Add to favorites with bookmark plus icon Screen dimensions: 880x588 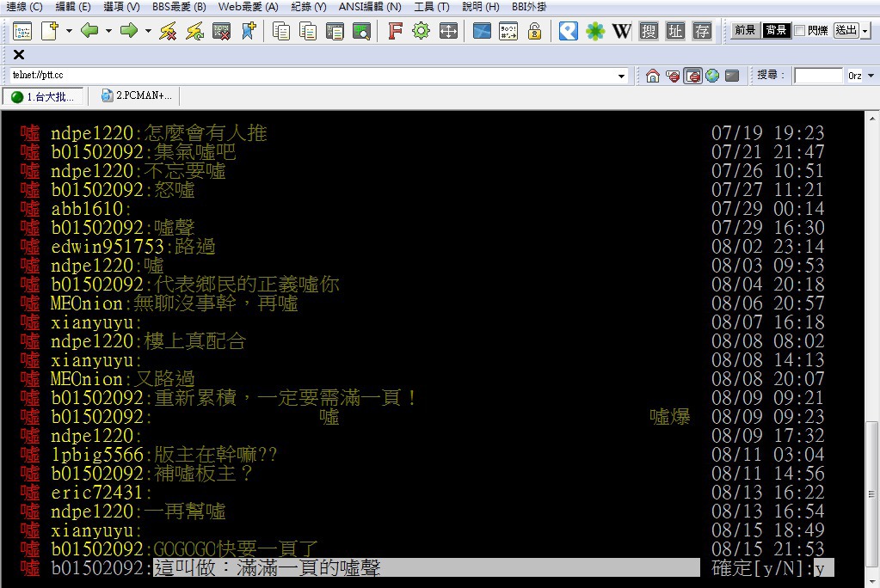click(x=249, y=31)
